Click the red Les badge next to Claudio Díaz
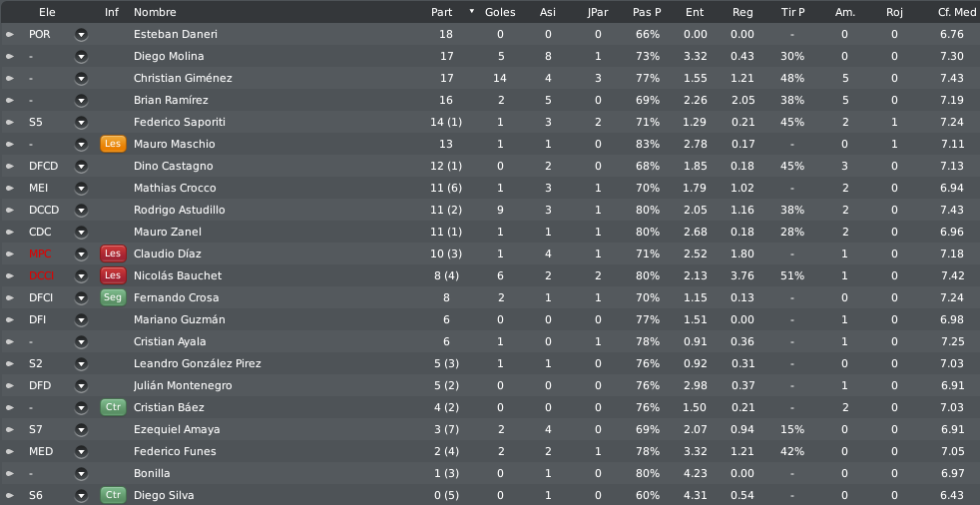The height and width of the screenshot is (505, 980). point(113,253)
